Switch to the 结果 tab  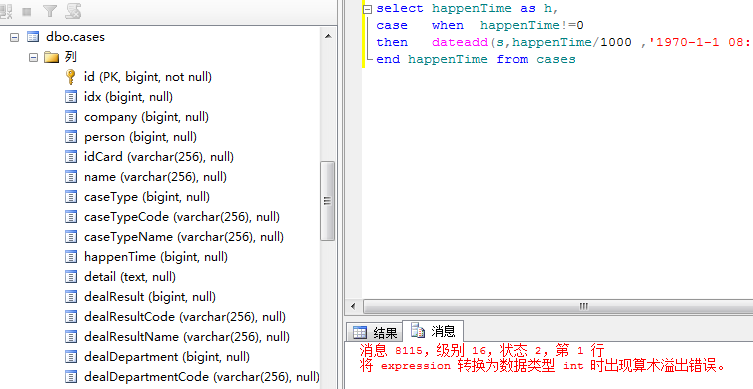[x=375, y=332]
